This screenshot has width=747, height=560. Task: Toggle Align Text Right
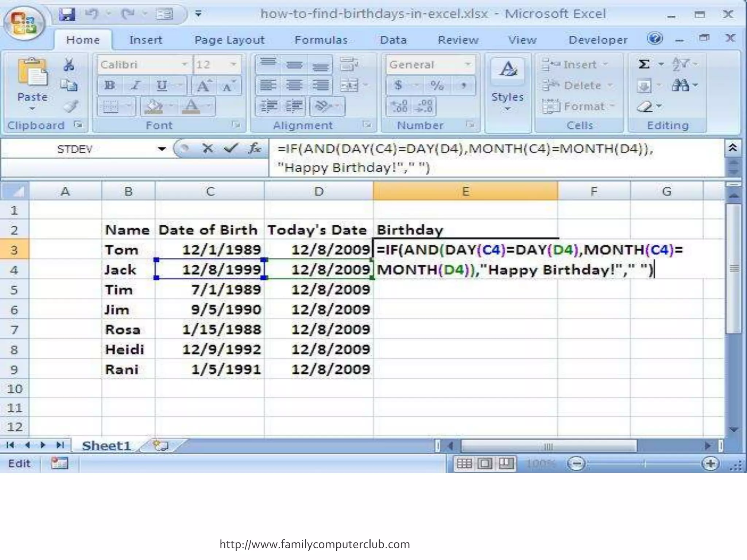tap(320, 85)
